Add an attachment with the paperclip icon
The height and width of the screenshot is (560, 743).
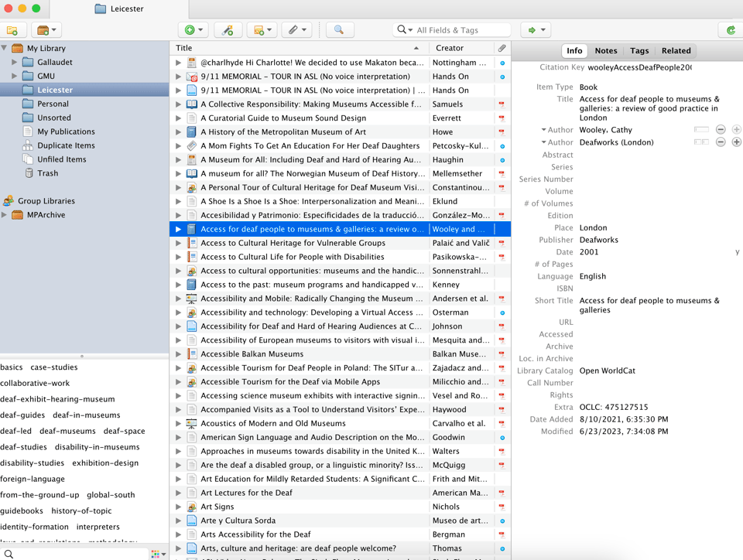295,29
